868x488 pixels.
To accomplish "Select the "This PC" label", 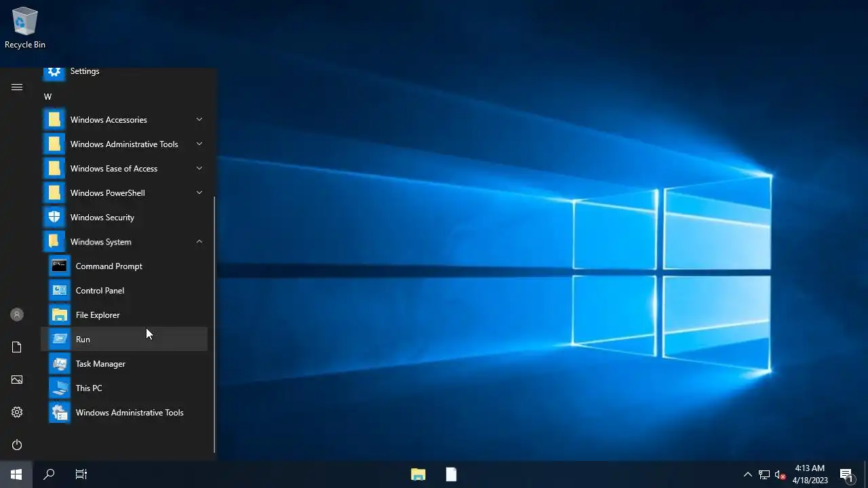I will [89, 388].
